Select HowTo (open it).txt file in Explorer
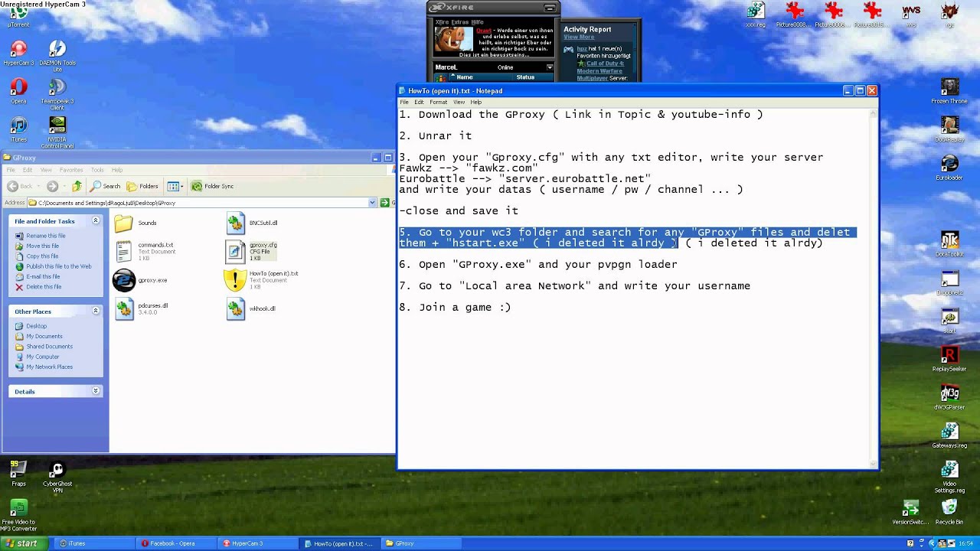Viewport: 980px width, 551px height. 261,279
